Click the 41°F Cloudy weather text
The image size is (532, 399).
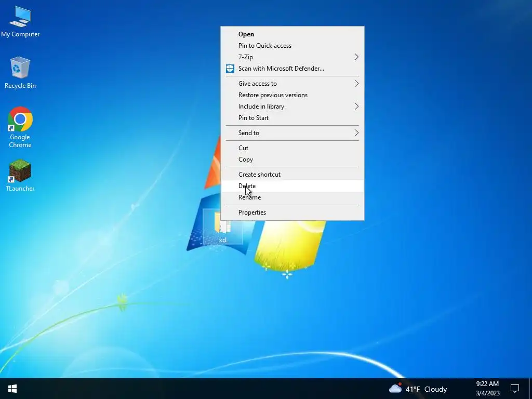point(426,389)
